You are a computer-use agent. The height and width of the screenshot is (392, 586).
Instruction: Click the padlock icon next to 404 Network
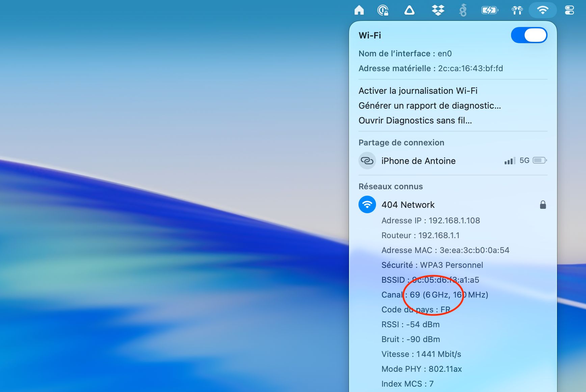tap(543, 205)
